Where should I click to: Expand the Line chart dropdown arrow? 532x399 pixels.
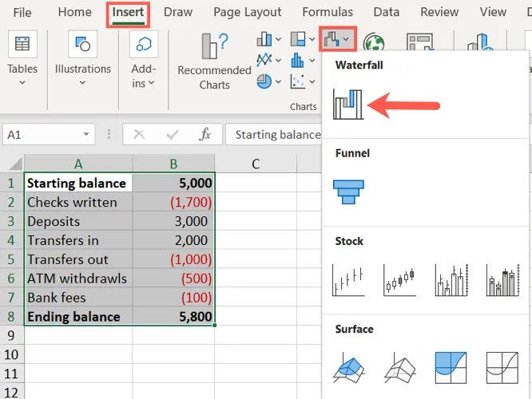click(278, 61)
